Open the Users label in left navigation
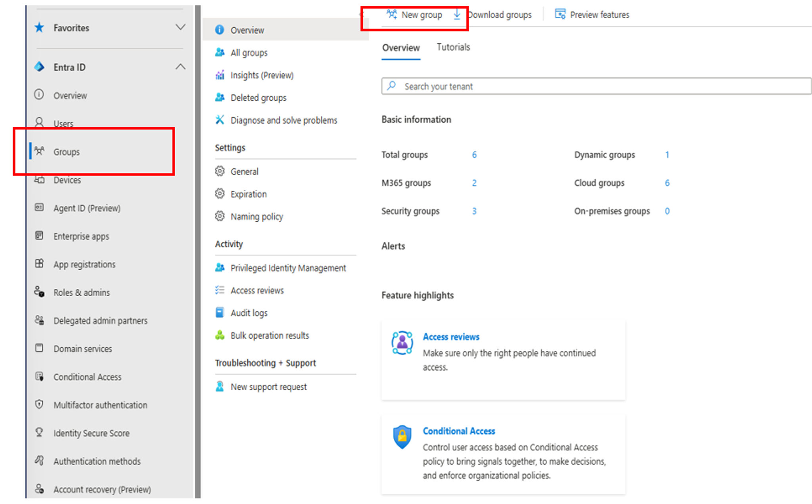 [63, 124]
